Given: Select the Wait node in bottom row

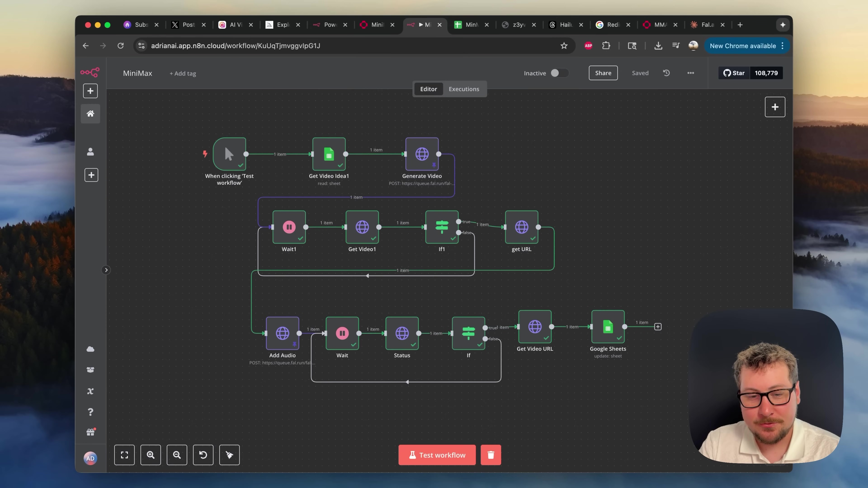Looking at the screenshot, I should point(342,333).
